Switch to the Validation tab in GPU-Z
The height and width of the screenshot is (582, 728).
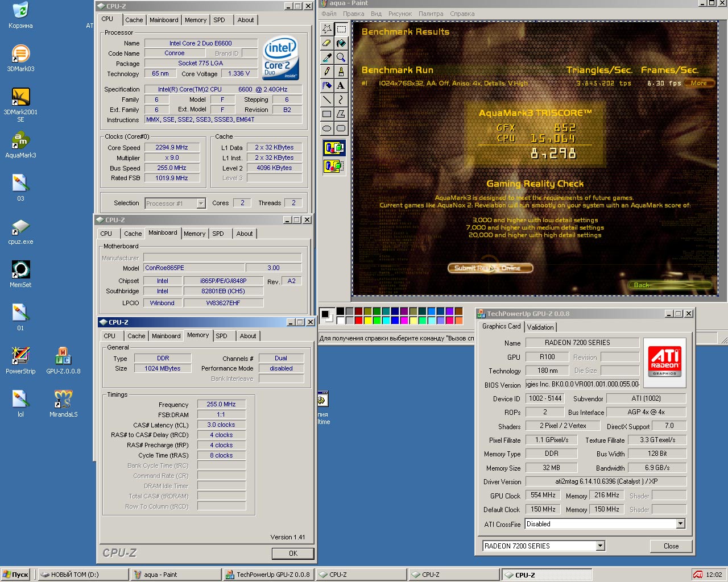(540, 327)
